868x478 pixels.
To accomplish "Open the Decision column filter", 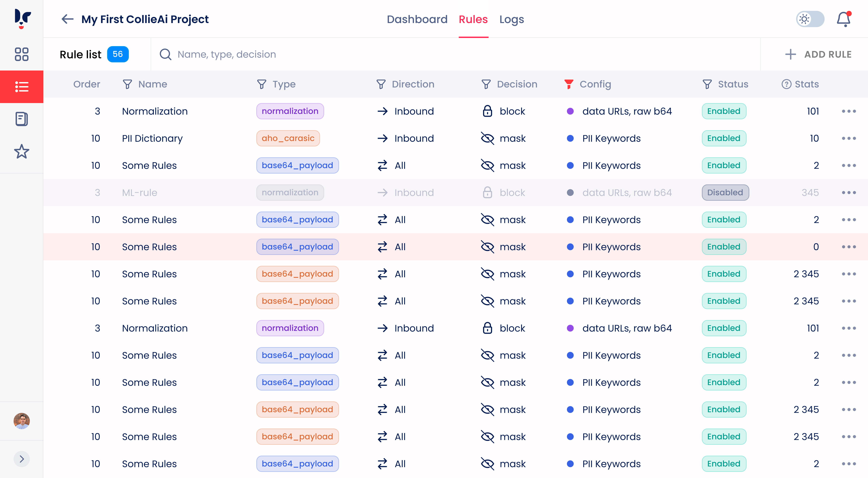I will (x=486, y=84).
